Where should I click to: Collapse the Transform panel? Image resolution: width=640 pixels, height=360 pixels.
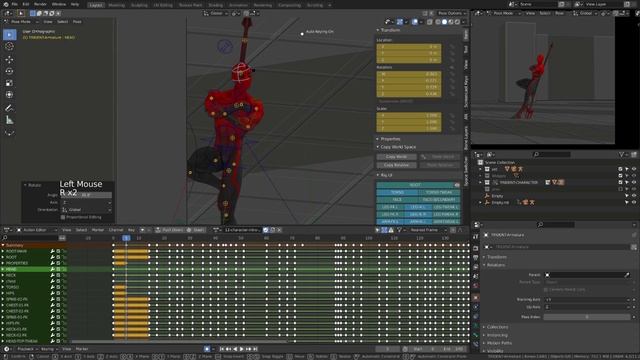(x=378, y=30)
